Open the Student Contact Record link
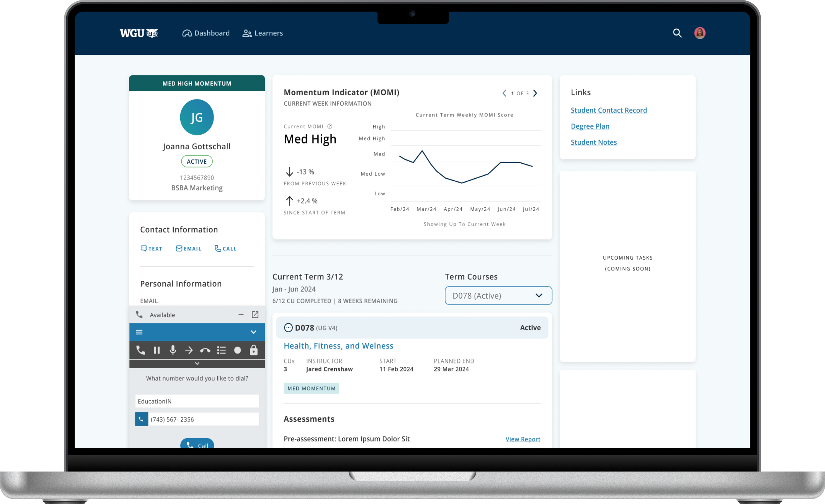This screenshot has width=825, height=504. [x=608, y=110]
